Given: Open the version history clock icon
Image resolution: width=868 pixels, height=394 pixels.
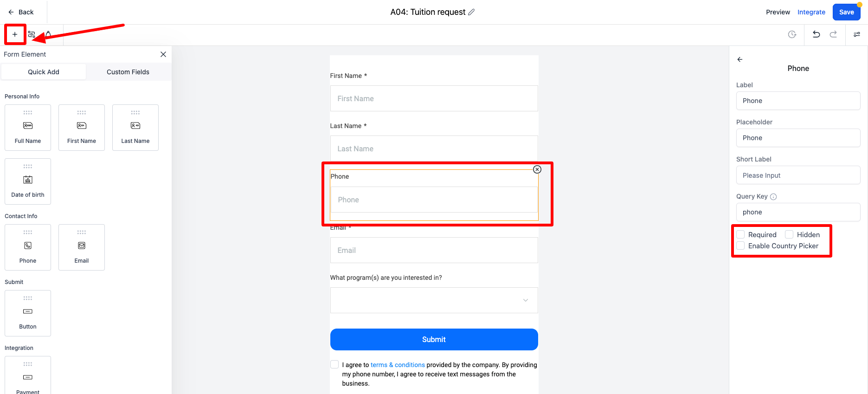Looking at the screenshot, I should 792,34.
